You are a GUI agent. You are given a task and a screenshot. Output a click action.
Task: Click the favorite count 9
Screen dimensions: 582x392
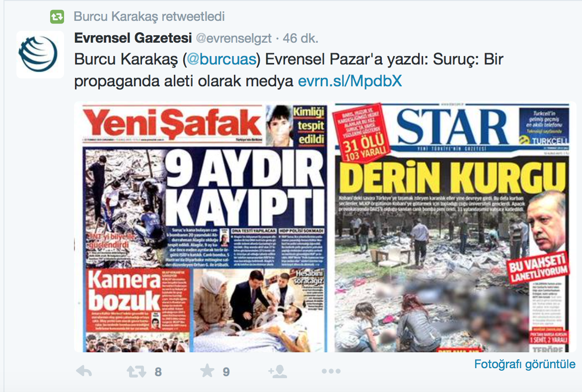(x=226, y=372)
